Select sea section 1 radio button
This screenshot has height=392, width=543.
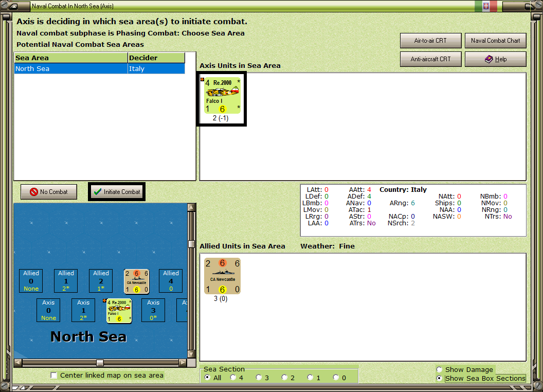point(310,378)
